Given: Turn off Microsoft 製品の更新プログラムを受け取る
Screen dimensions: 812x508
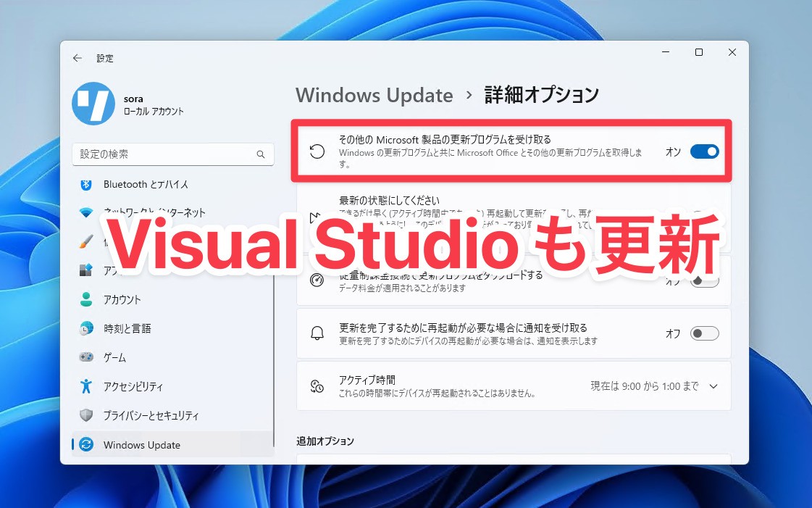Looking at the screenshot, I should [703, 151].
